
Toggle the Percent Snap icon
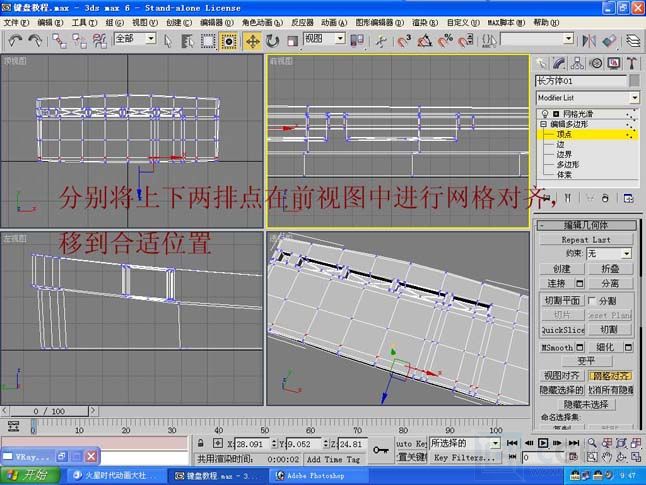(x=445, y=40)
